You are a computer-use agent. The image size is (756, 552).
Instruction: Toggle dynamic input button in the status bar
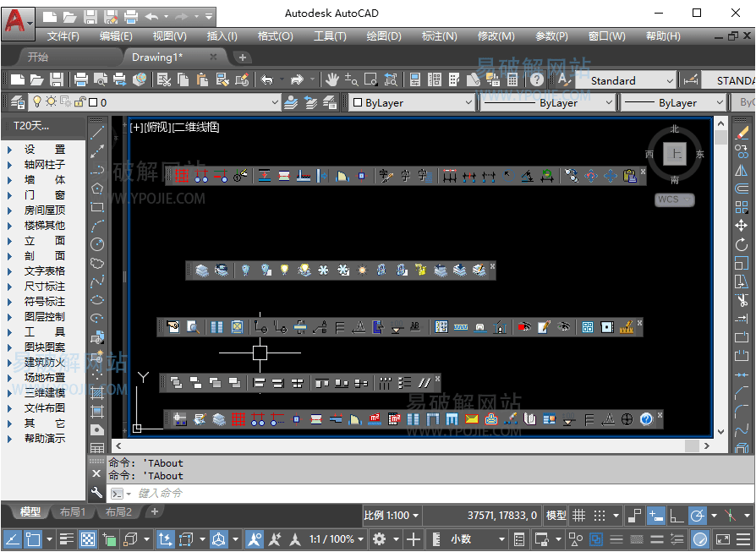click(x=656, y=515)
